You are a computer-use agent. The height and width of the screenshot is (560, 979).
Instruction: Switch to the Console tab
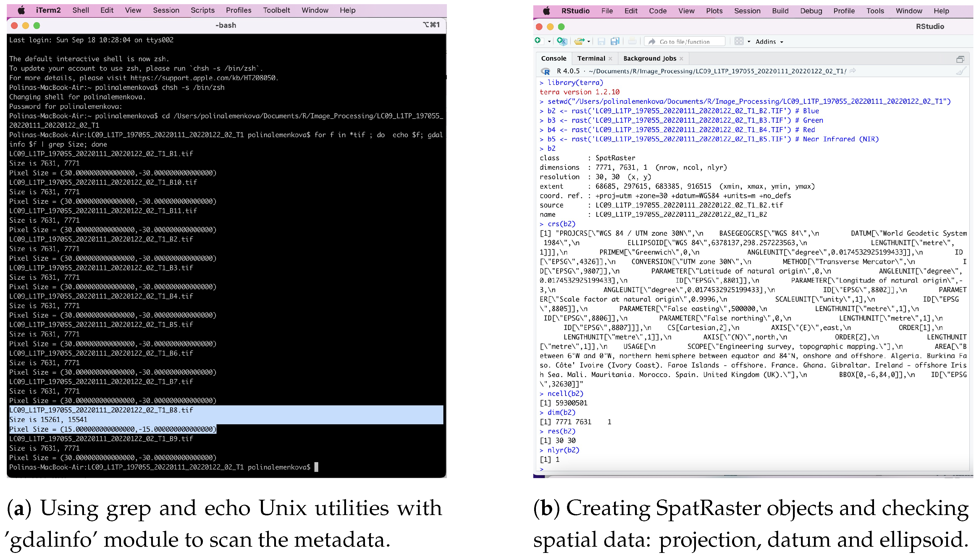pyautogui.click(x=554, y=59)
